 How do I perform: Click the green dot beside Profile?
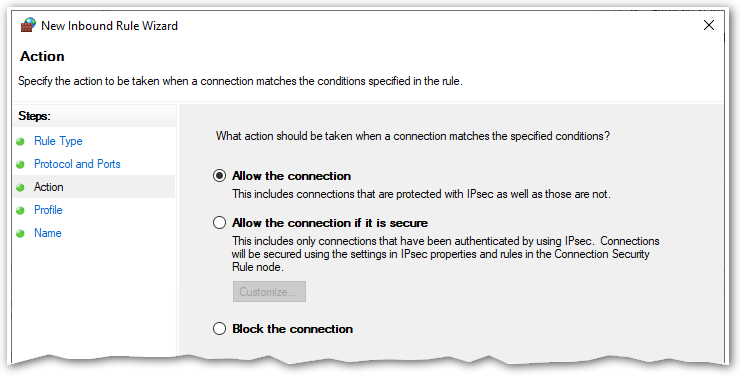[x=20, y=210]
